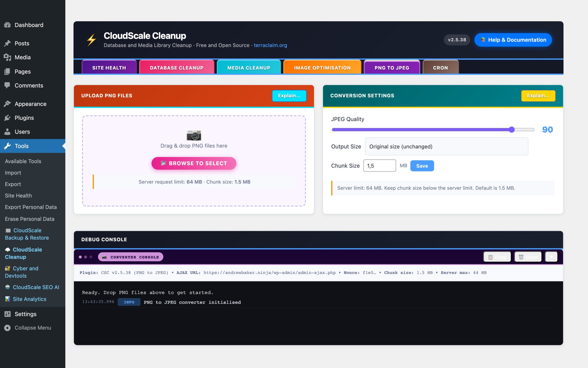The width and height of the screenshot is (588, 368).
Task: Click the camera icon in Converter Console pill
Action: click(104, 257)
